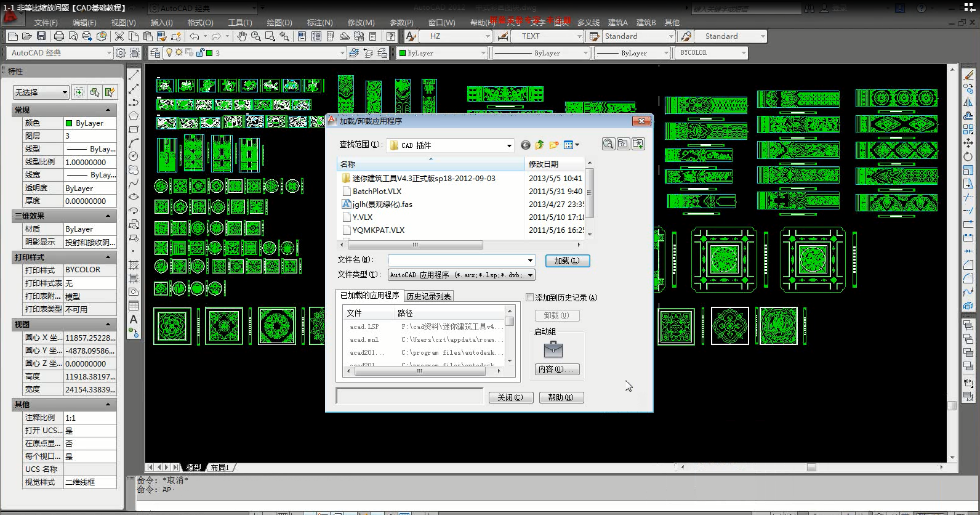The height and width of the screenshot is (515, 980).
Task: Click the Plot printer icon
Action: coord(59,36)
